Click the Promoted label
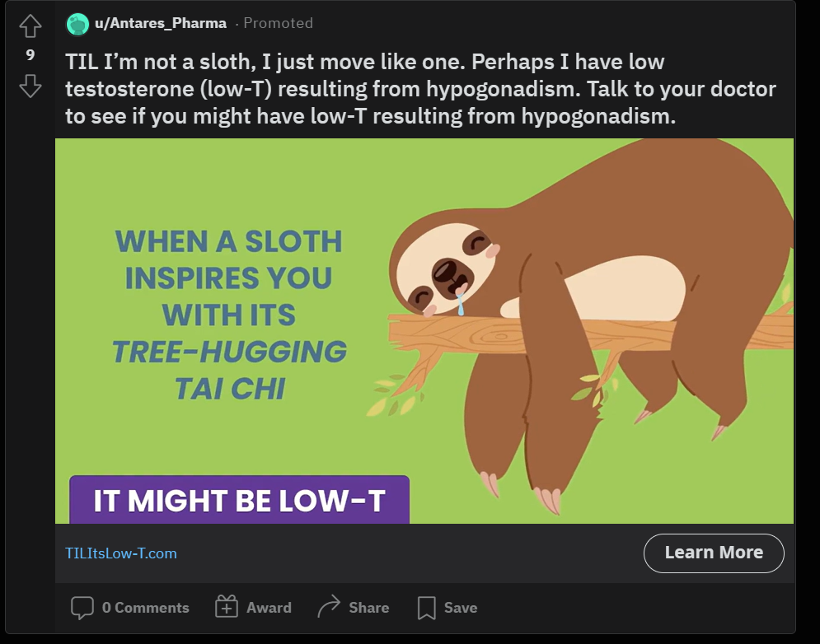This screenshot has height=644, width=820. (x=279, y=23)
